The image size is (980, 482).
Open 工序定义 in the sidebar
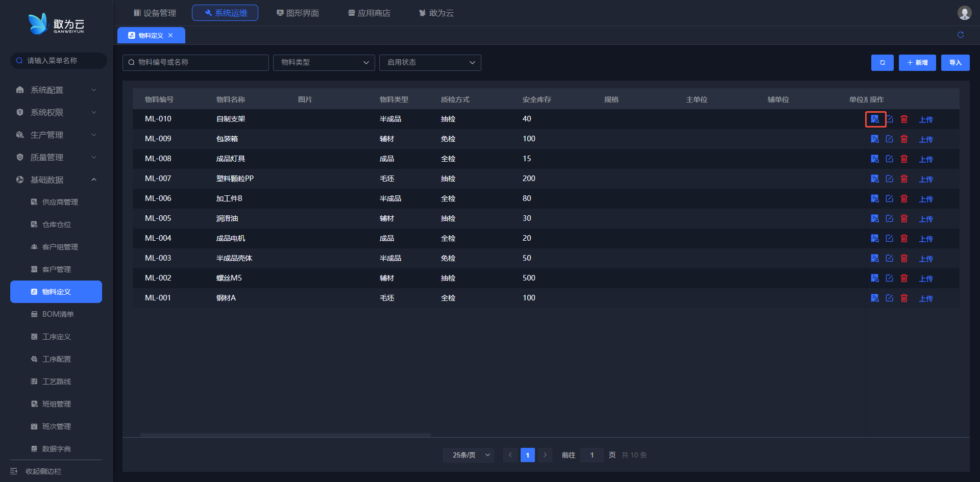56,337
